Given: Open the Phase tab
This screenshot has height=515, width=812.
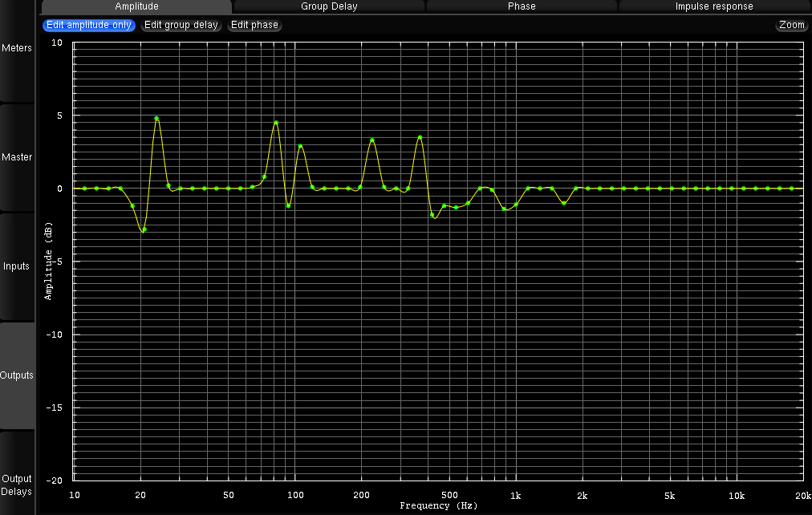Looking at the screenshot, I should click(x=522, y=6).
